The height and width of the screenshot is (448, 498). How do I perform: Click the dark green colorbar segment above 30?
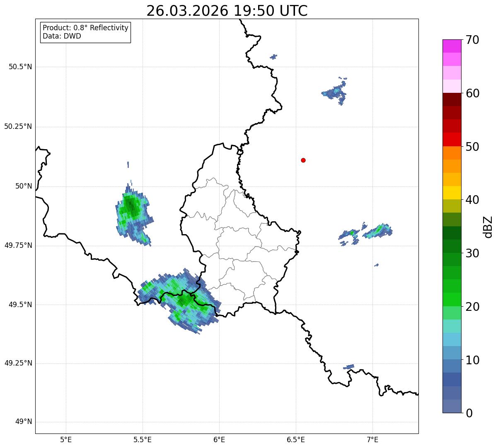point(452,246)
